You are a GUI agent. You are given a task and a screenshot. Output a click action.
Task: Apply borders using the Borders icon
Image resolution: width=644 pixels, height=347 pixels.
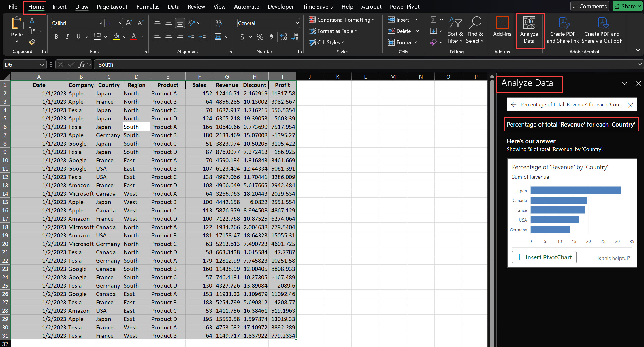click(x=97, y=37)
